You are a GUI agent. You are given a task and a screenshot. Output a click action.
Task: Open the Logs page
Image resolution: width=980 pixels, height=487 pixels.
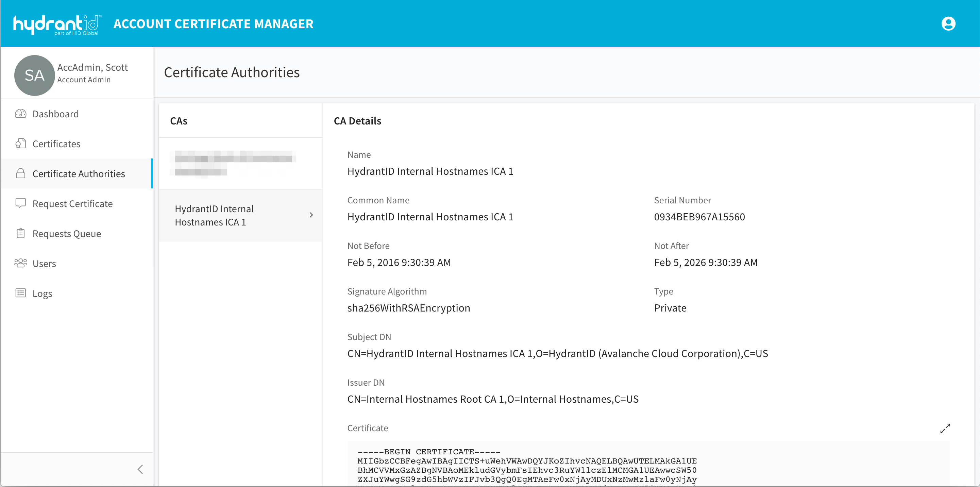pyautogui.click(x=77, y=293)
